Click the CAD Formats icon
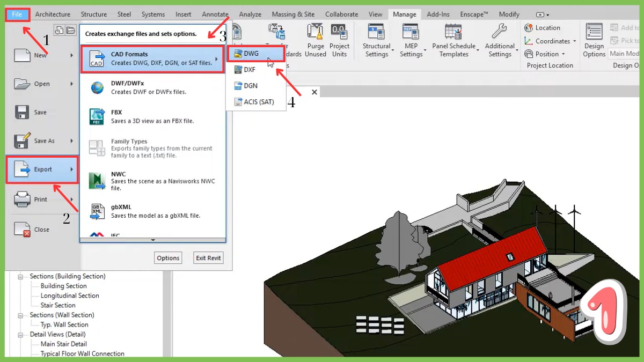The image size is (644, 362). coord(97,58)
